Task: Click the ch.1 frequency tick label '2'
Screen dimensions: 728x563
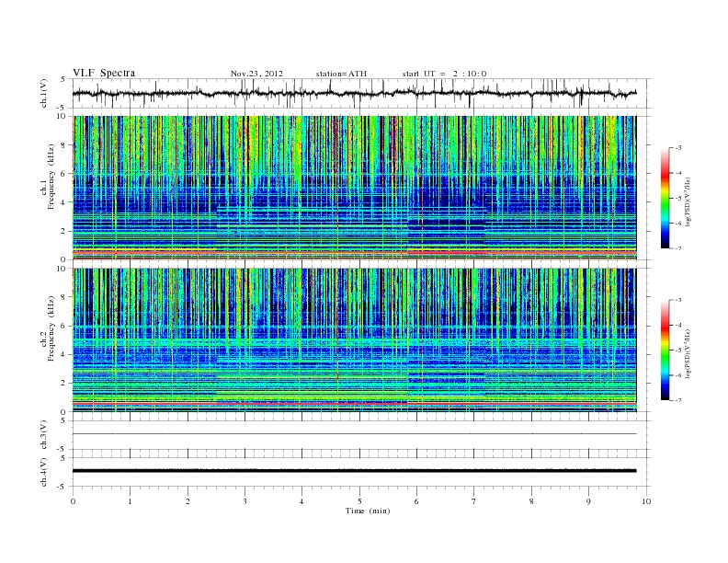Action: point(63,231)
